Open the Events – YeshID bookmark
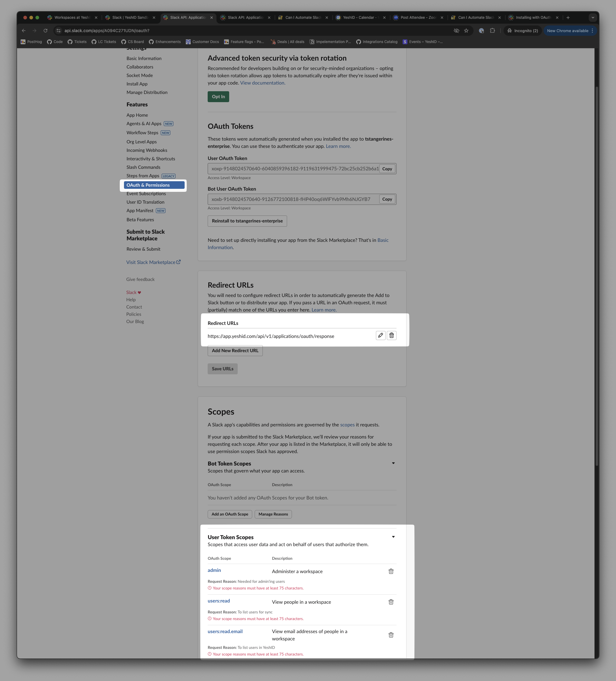 pos(422,42)
